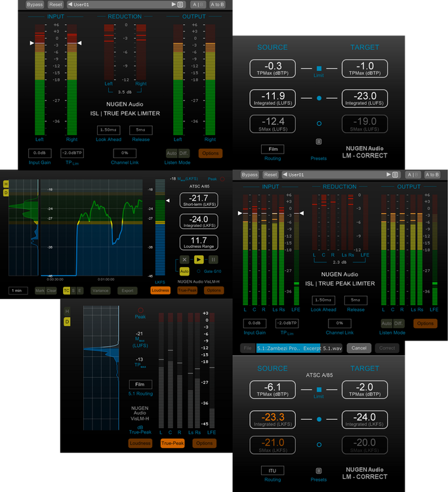The image size is (448, 492).
Task: Click Mark button in VisLM-H
Action: (40, 291)
